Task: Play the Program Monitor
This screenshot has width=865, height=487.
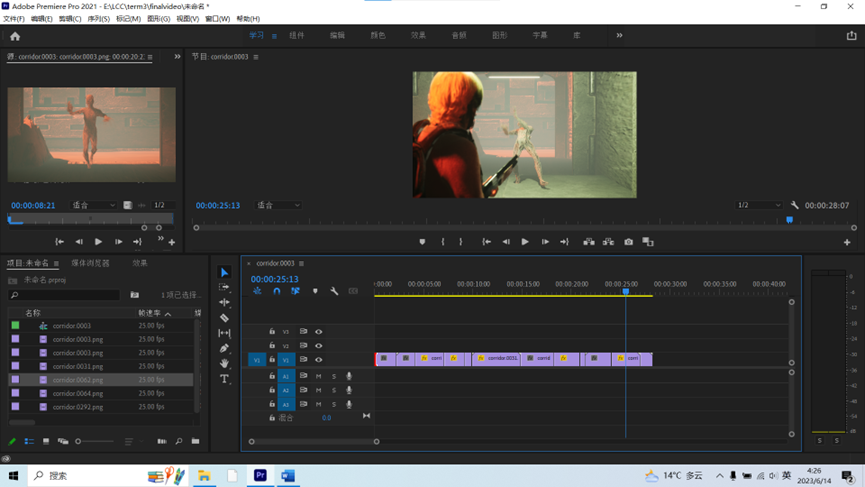Action: [525, 242]
